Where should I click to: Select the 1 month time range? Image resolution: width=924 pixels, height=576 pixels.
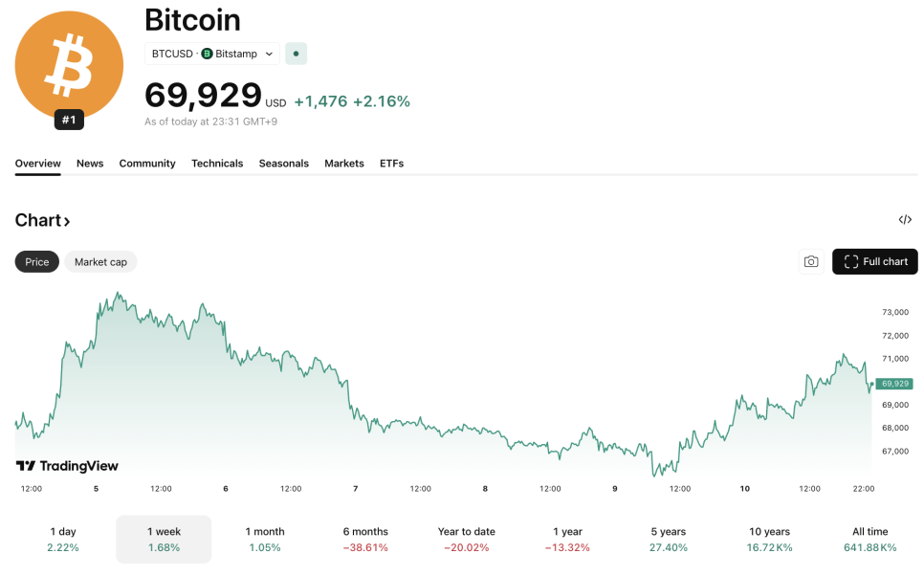(x=265, y=539)
